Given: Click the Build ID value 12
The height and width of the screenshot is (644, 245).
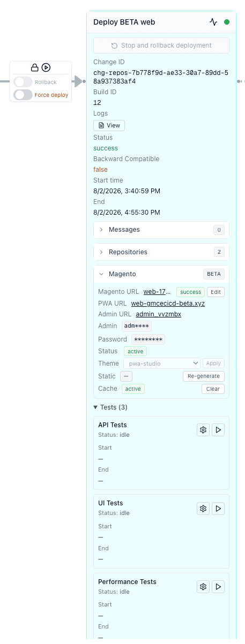Looking at the screenshot, I should pyautogui.click(x=97, y=103).
